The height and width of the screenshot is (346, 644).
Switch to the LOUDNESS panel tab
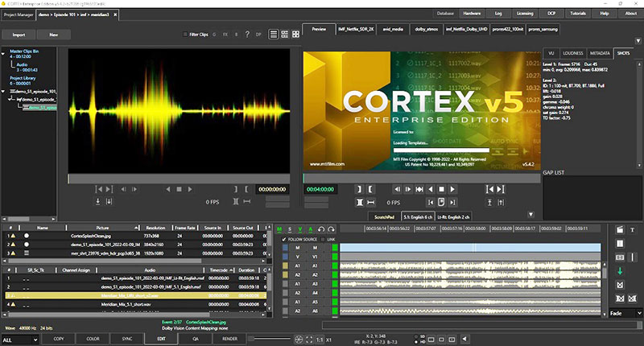(x=573, y=53)
